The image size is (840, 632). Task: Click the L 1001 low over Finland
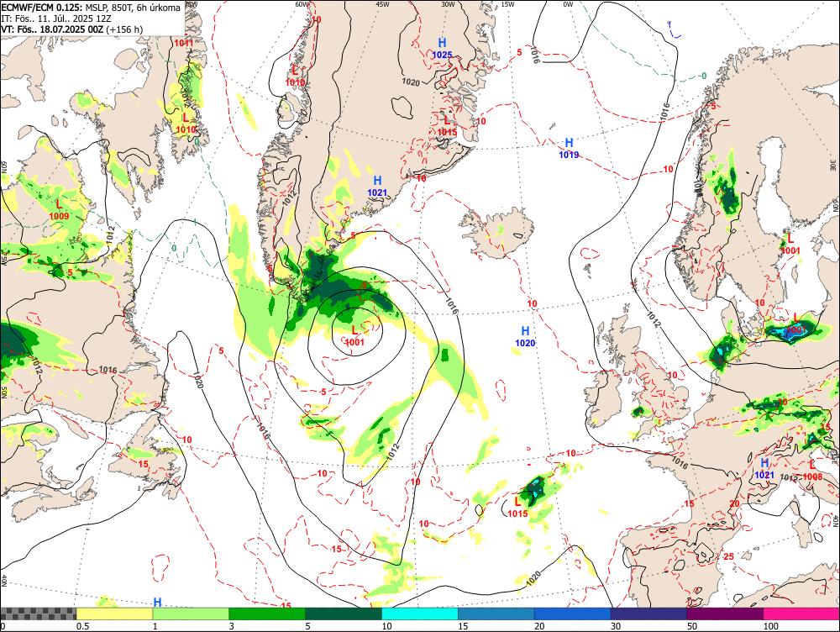790,244
